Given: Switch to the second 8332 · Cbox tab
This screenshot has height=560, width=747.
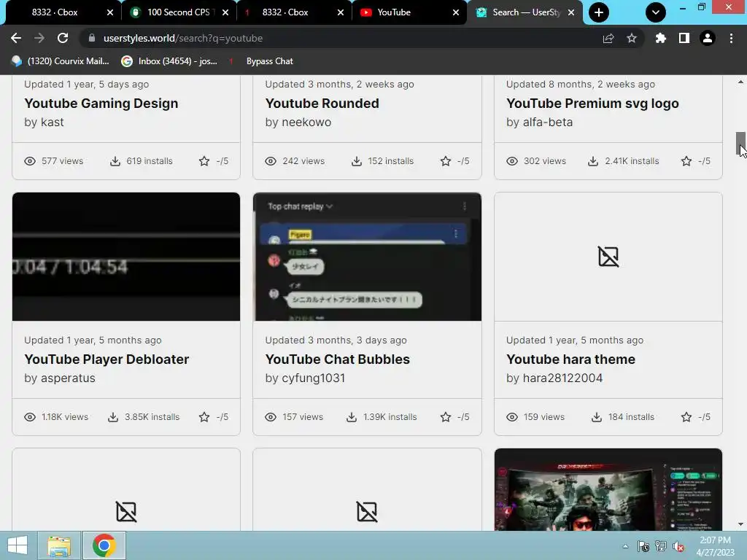Looking at the screenshot, I should 285,12.
